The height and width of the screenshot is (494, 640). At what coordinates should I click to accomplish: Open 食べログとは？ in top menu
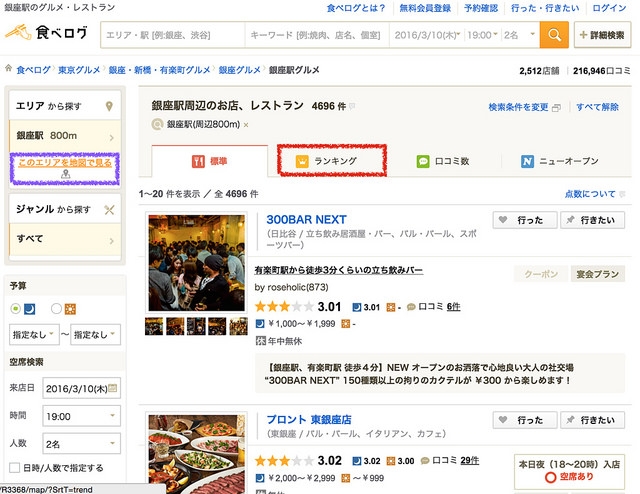356,8
